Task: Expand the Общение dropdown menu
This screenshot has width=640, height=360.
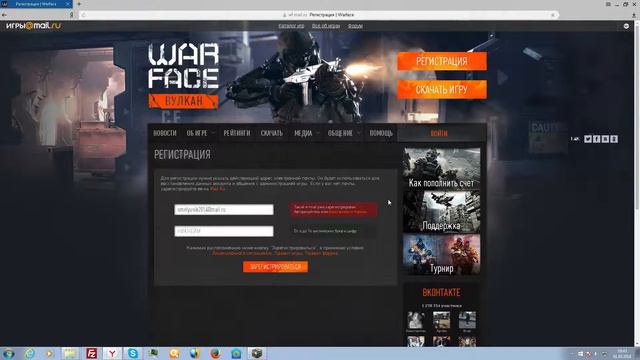Action: tap(344, 133)
